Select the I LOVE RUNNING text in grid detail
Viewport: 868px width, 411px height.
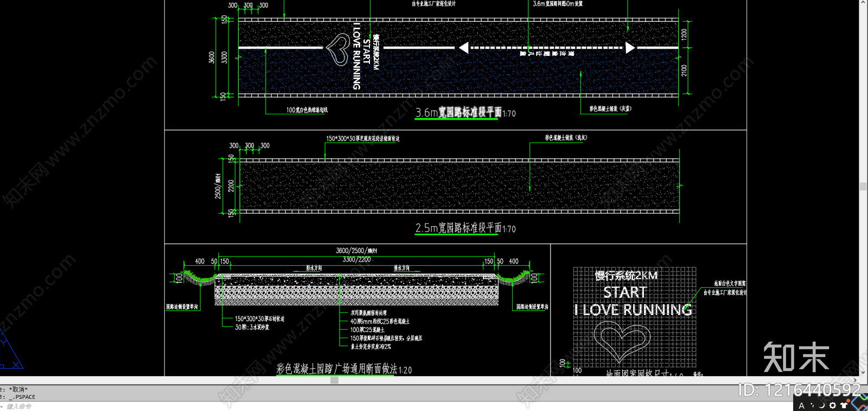633,310
